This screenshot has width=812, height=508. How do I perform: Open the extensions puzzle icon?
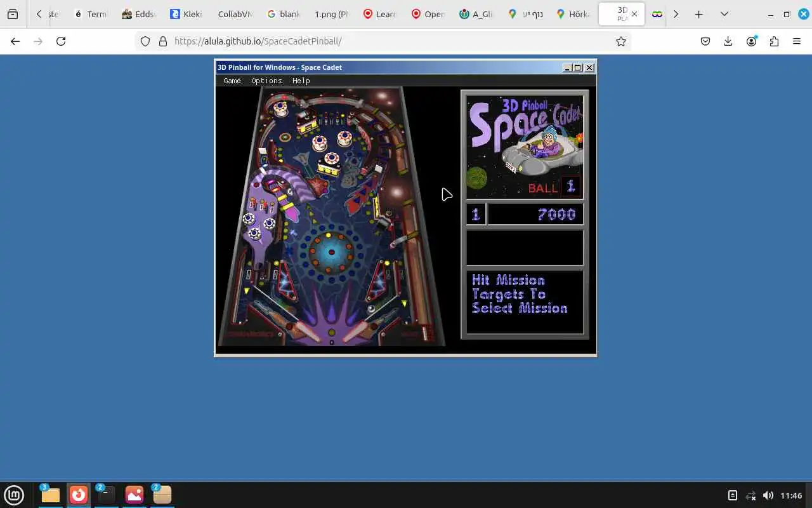tap(774, 41)
